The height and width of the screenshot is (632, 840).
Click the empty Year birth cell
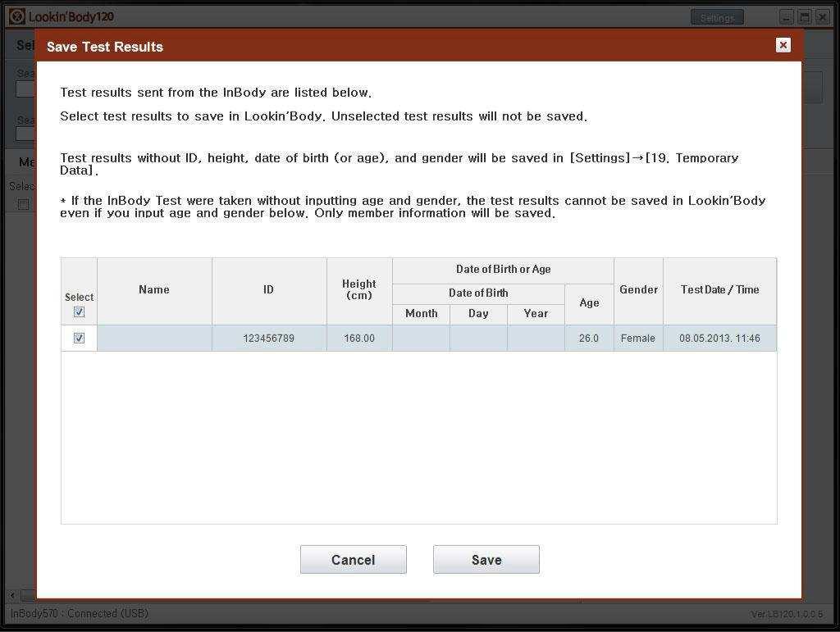pos(536,339)
